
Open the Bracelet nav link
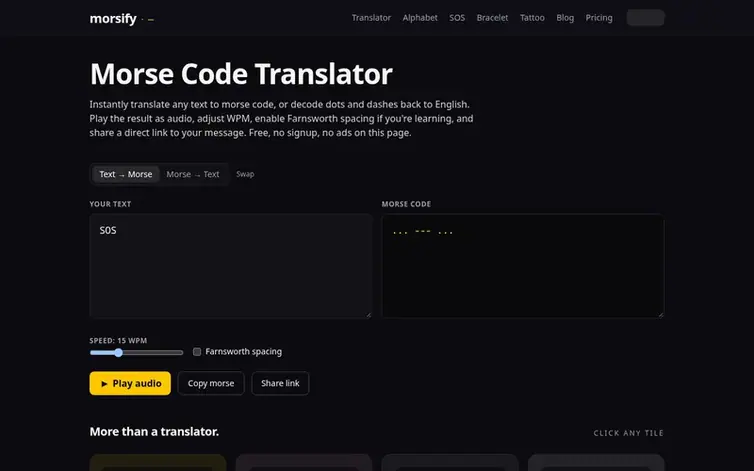tap(492, 18)
